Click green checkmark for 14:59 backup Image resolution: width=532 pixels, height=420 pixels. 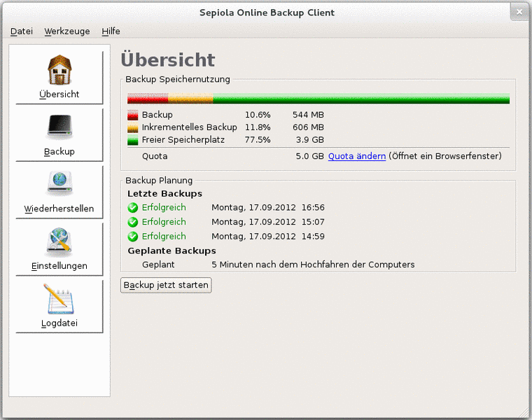pos(133,237)
